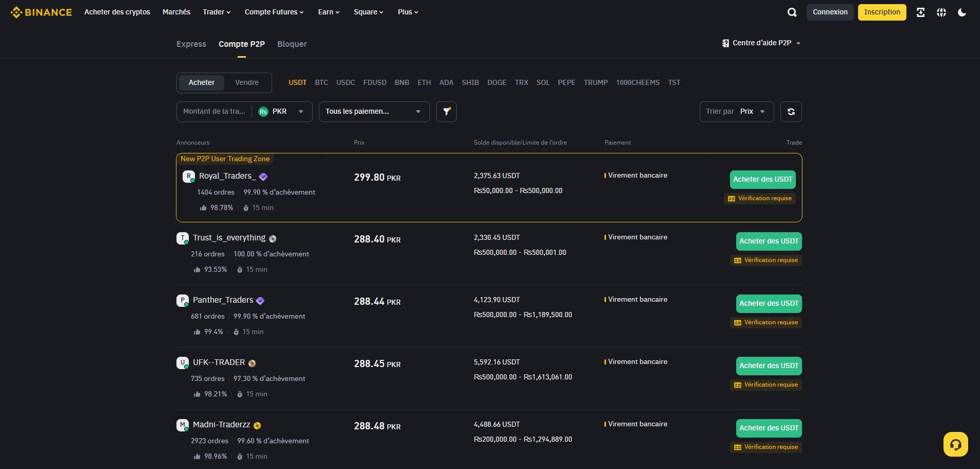The width and height of the screenshot is (980, 469).
Task: Click thumbs-up icon next to 99.4%
Action: [197, 332]
